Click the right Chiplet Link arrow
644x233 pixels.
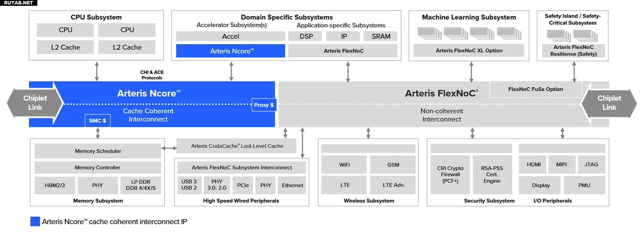(x=609, y=103)
